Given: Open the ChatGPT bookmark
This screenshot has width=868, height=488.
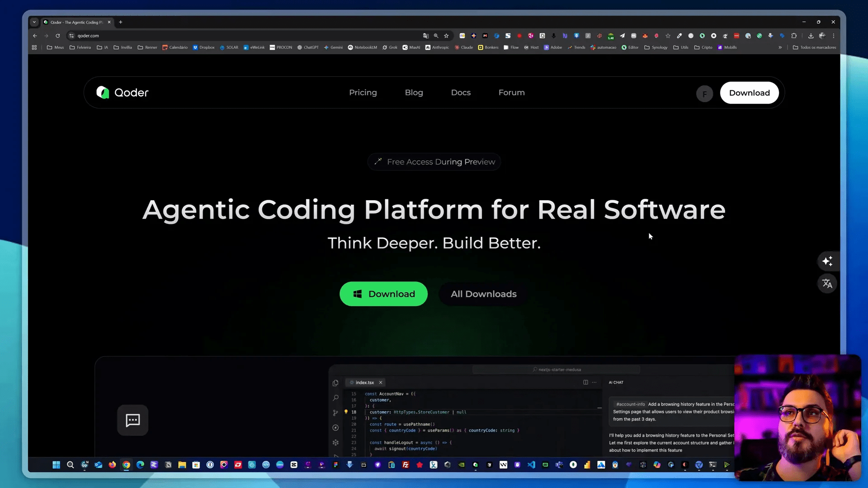Looking at the screenshot, I should [308, 47].
